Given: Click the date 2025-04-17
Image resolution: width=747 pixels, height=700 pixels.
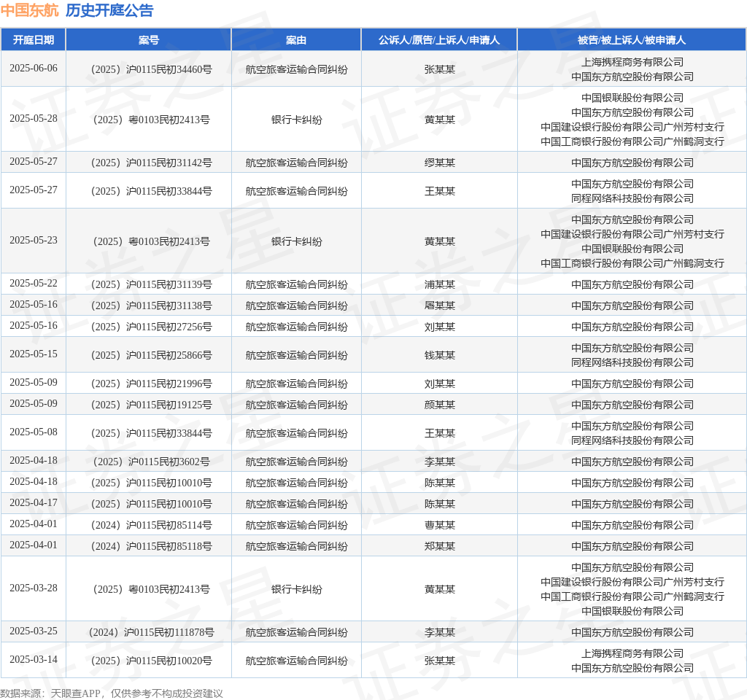Looking at the screenshot, I should click(34, 503).
